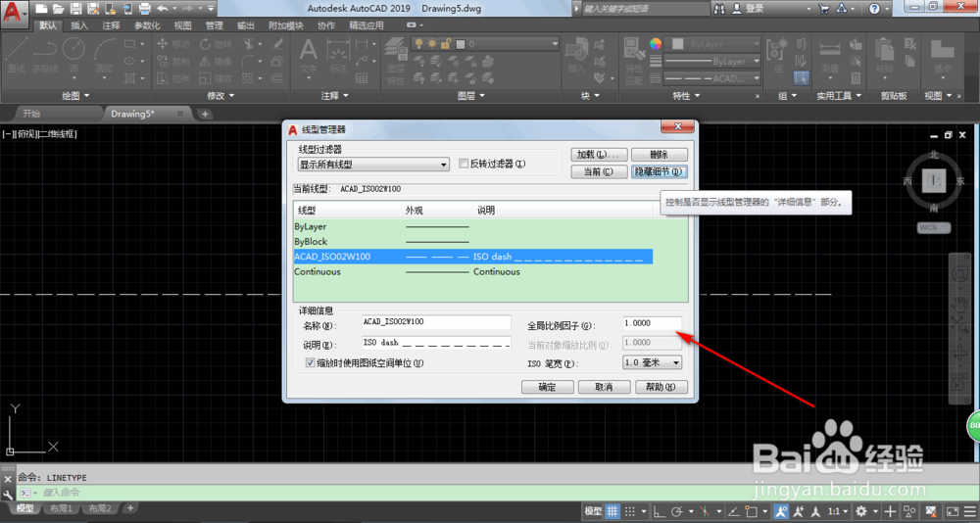Expand the Properties (特性) panel
The image size is (980, 523).
(685, 96)
